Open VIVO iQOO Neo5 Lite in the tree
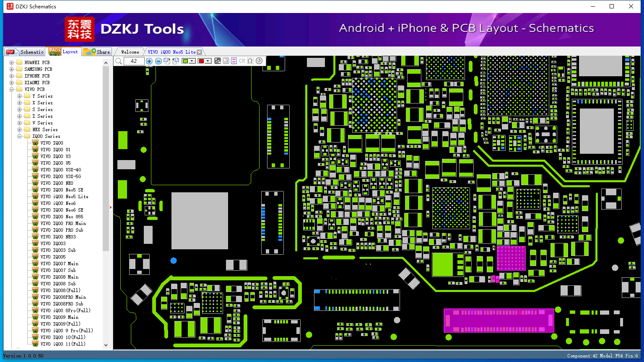This screenshot has width=644, height=362. [64, 197]
